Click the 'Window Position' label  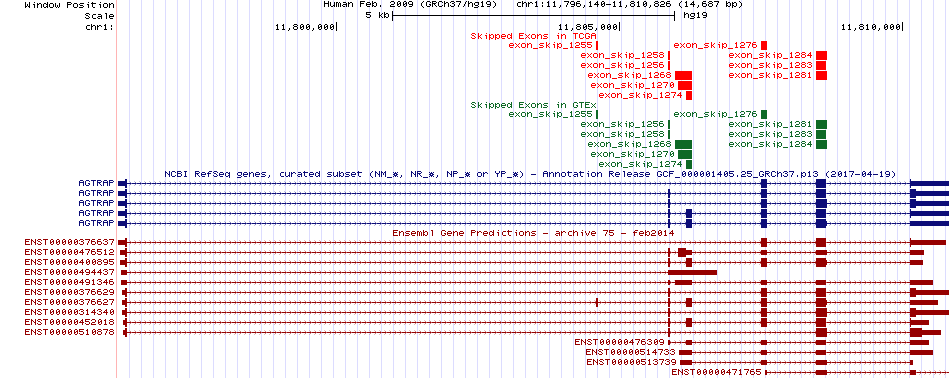coord(69,5)
